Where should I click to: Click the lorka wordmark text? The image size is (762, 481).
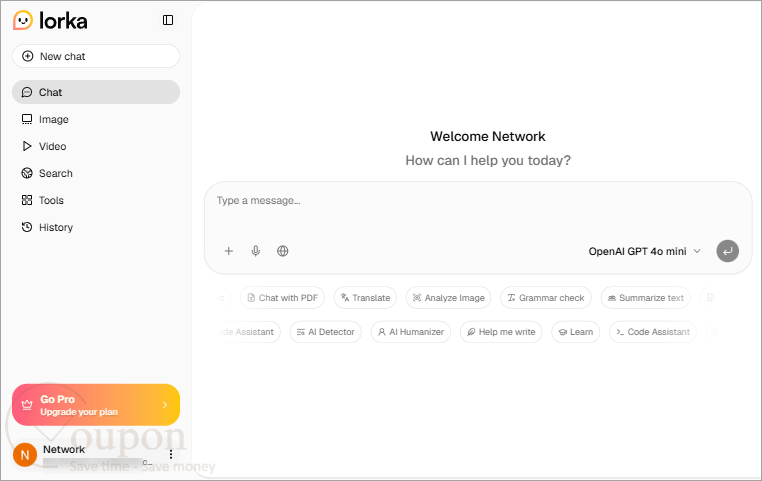click(63, 21)
